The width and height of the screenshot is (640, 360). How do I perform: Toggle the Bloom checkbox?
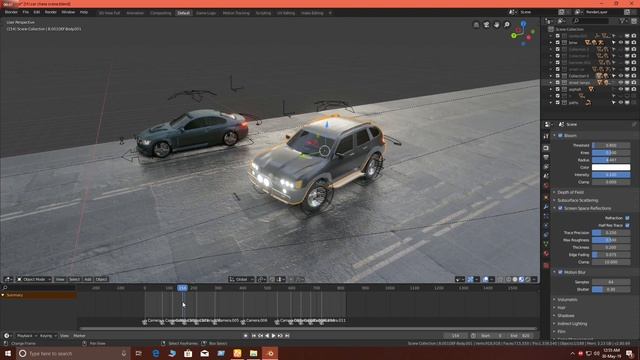[560, 136]
